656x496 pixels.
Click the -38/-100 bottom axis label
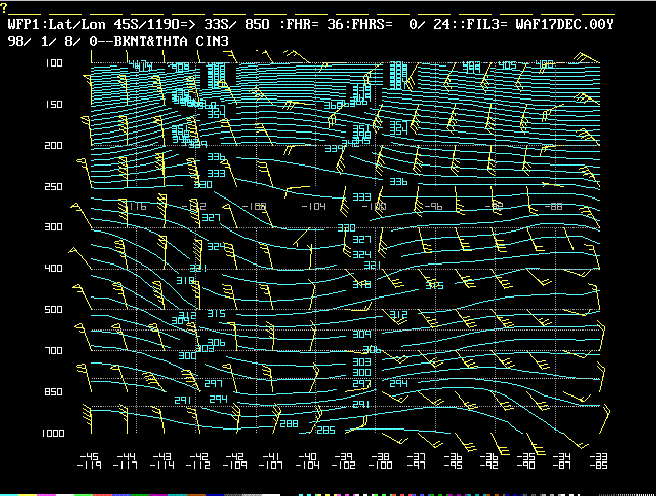point(380,461)
